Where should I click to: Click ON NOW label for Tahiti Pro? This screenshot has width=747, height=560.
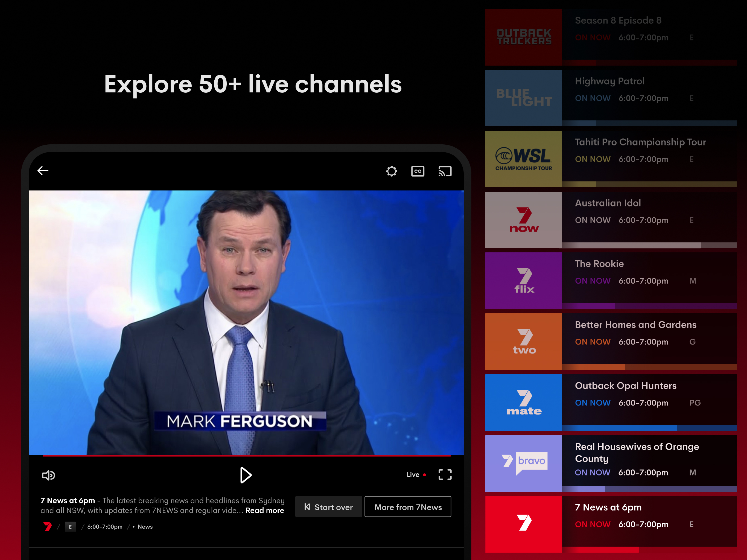(593, 159)
